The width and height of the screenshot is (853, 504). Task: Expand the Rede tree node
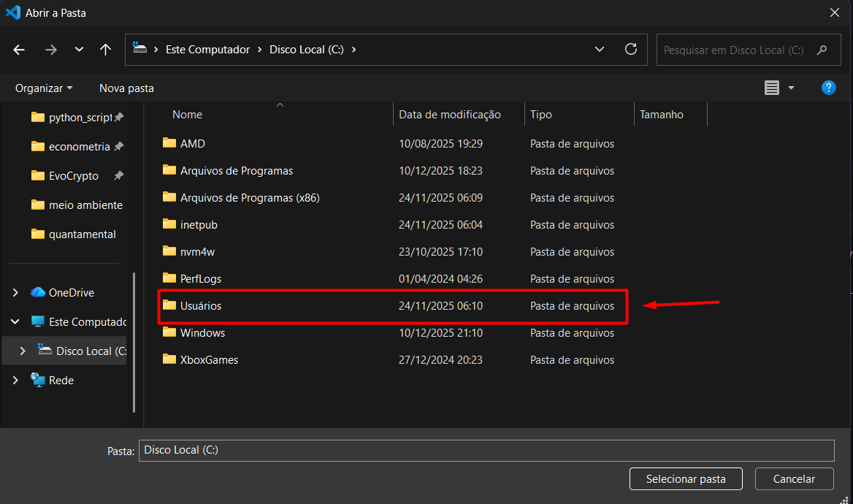15,380
